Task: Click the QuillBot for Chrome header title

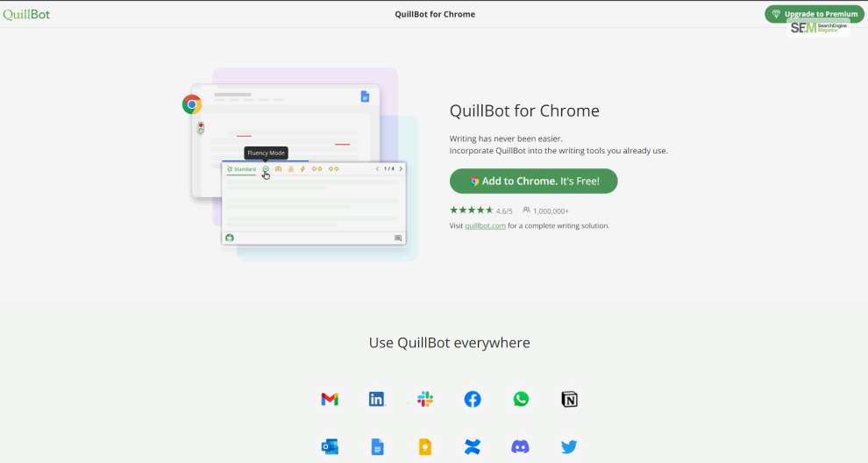Action: [435, 14]
